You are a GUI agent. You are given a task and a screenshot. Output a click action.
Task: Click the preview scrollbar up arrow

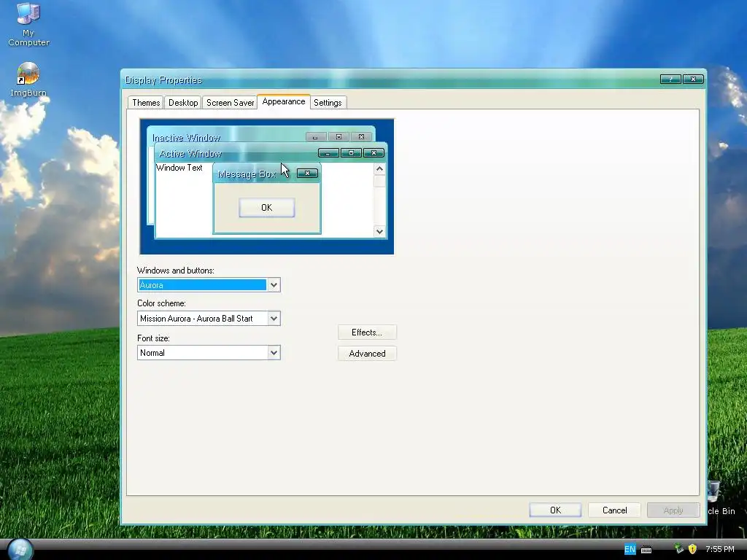tap(379, 169)
